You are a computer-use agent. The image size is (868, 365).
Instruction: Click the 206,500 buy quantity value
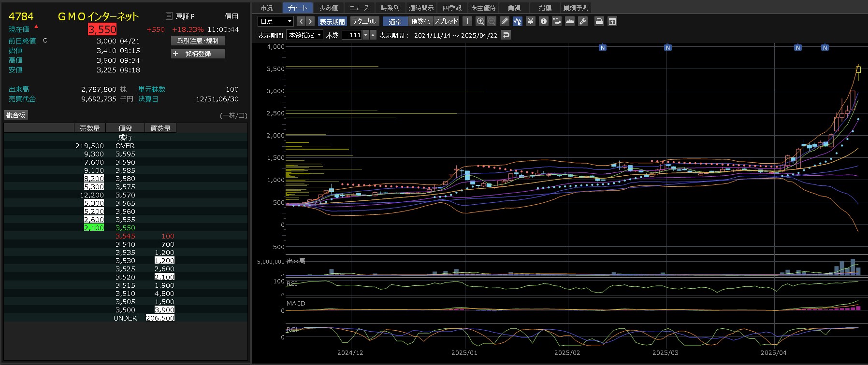[160, 318]
